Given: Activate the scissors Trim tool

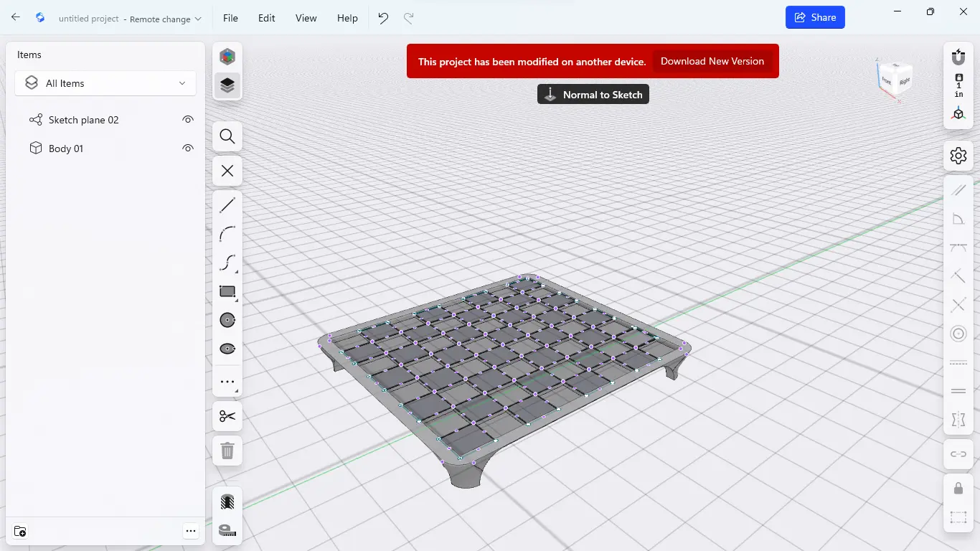Looking at the screenshot, I should click(227, 416).
